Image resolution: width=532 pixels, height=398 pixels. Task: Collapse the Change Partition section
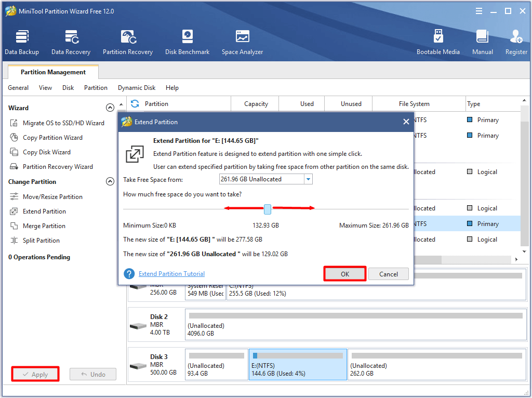click(x=110, y=181)
